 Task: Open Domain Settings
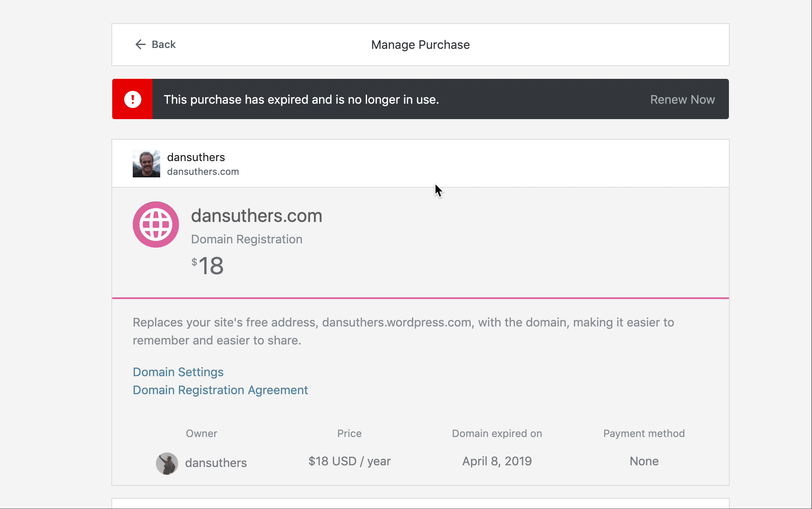pos(178,372)
